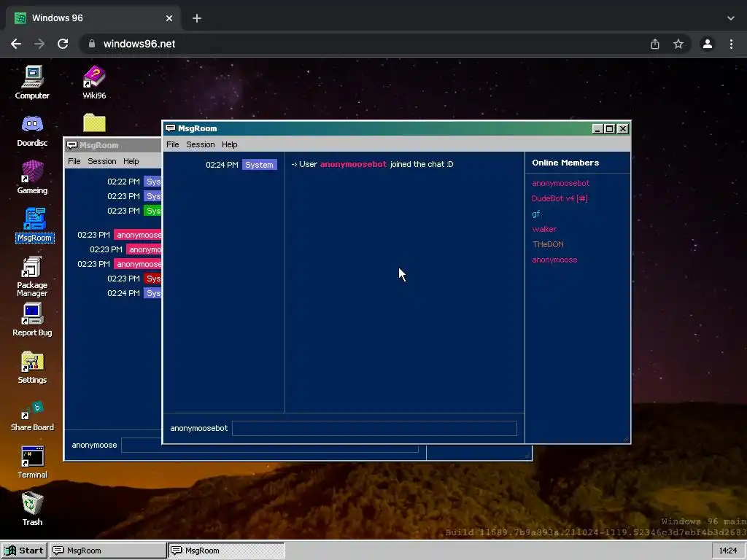Open File menu in background MsgRoom window
747x560 pixels.
click(x=74, y=161)
